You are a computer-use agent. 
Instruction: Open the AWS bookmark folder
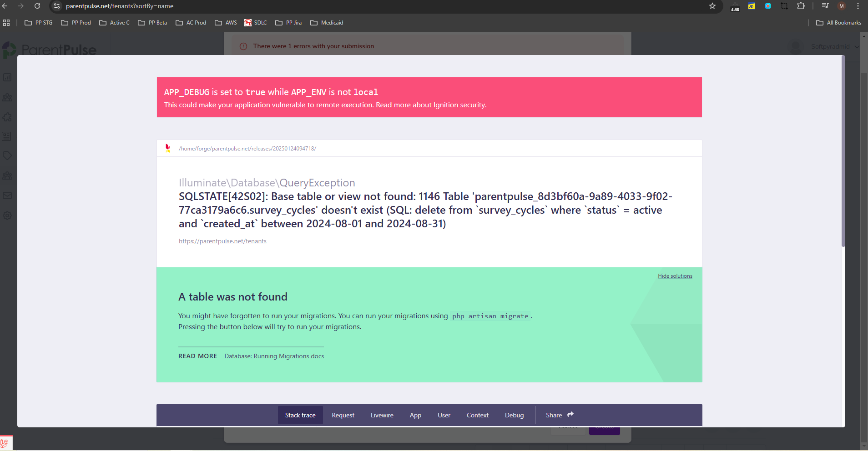226,23
